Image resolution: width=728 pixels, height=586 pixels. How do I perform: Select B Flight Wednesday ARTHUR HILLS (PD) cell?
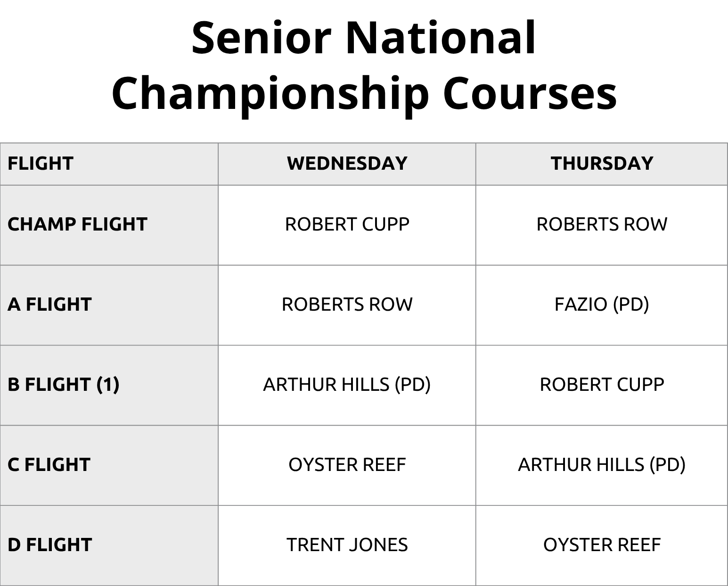[347, 385]
